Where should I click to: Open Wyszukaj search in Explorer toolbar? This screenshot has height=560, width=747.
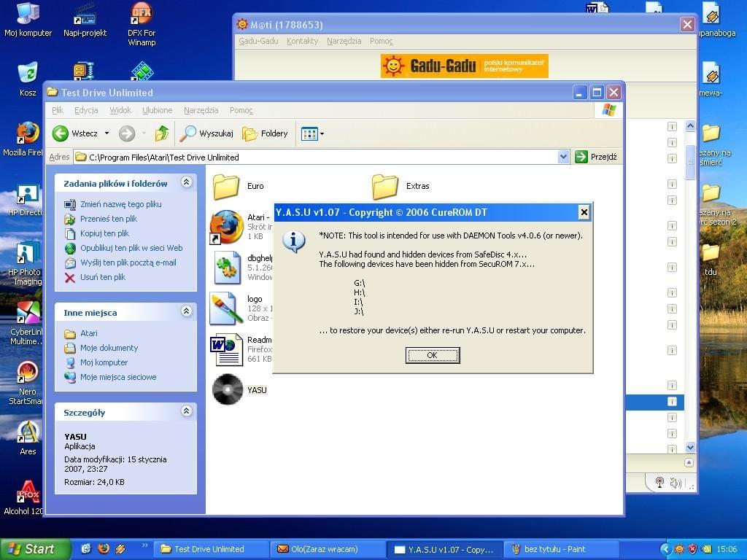[206, 133]
